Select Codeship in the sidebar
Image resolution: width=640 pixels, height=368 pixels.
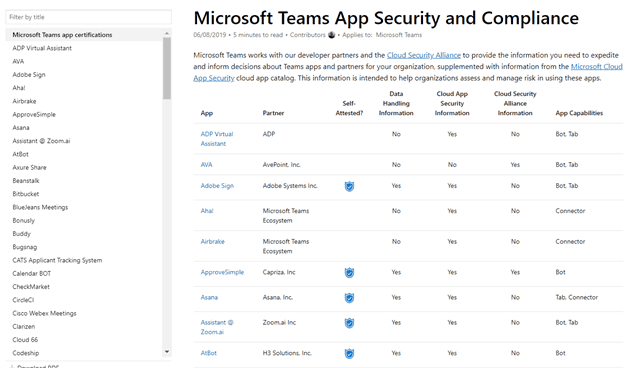[26, 353]
